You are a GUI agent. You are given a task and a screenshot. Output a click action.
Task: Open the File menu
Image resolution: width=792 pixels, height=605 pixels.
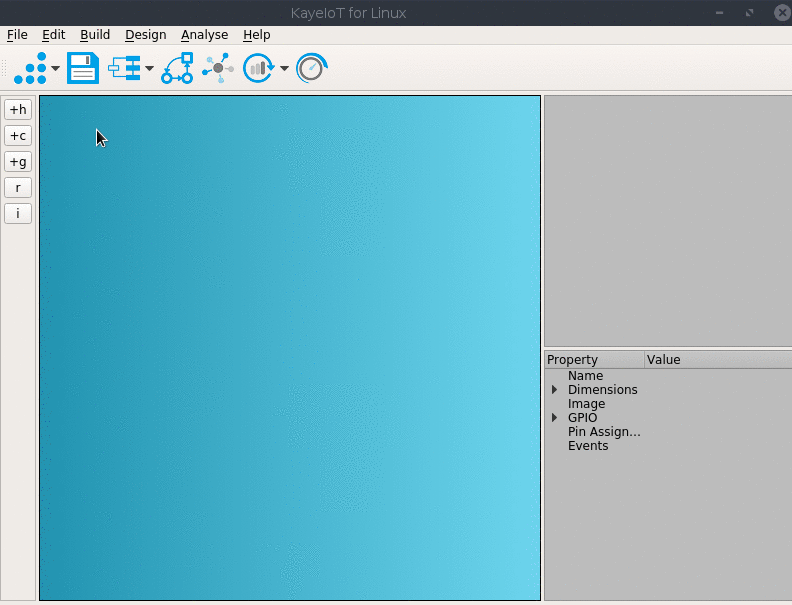pos(17,35)
